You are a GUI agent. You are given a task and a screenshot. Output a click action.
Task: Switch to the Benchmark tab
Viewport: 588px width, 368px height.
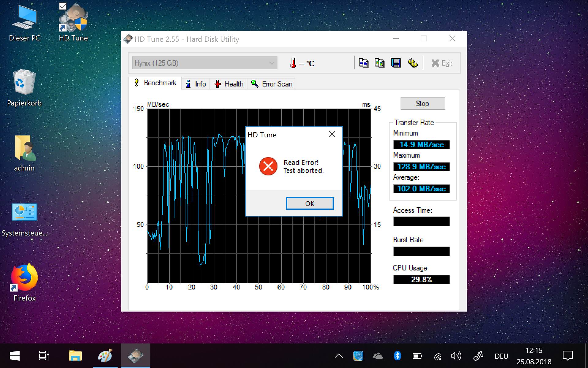coord(155,83)
